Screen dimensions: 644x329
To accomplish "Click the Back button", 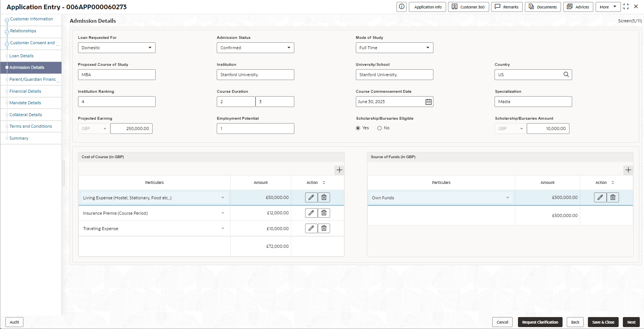I will point(575,322).
